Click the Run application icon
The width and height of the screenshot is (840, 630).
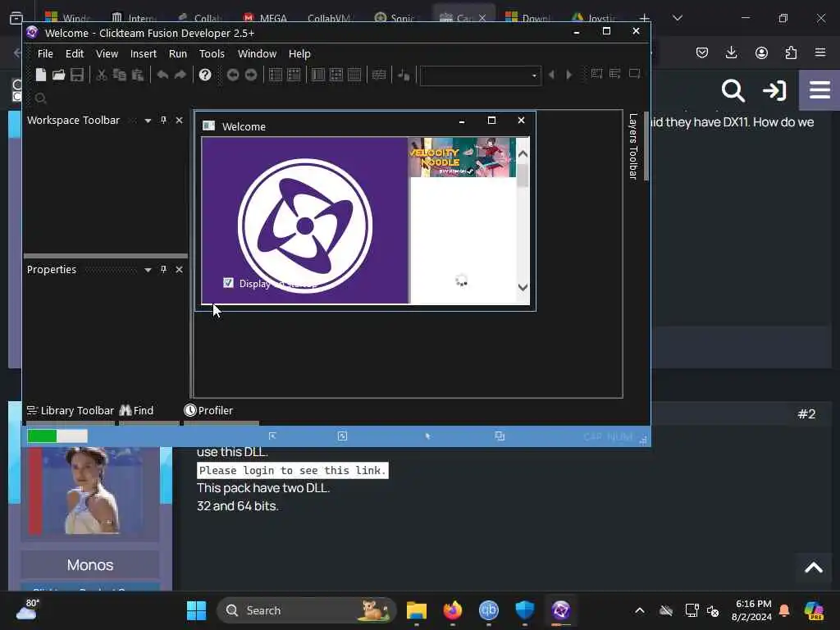(x=615, y=73)
